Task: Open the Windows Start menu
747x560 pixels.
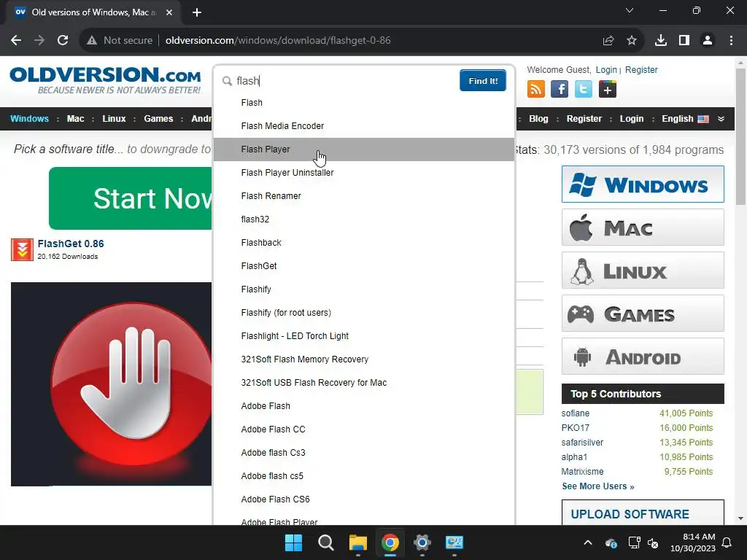Action: click(x=293, y=542)
